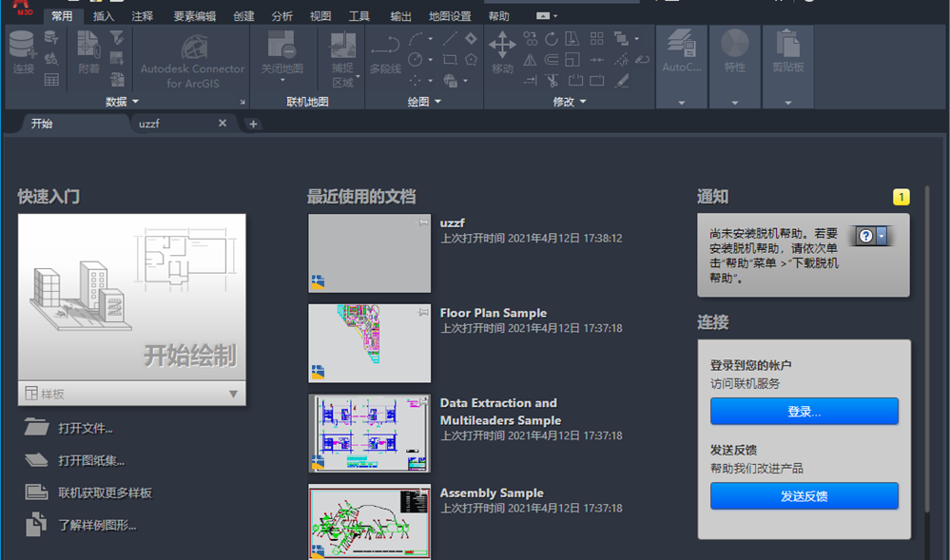Viewport: 950px width, 560px height.
Task: Open the Assembly Sample thumbnail
Action: [370, 521]
